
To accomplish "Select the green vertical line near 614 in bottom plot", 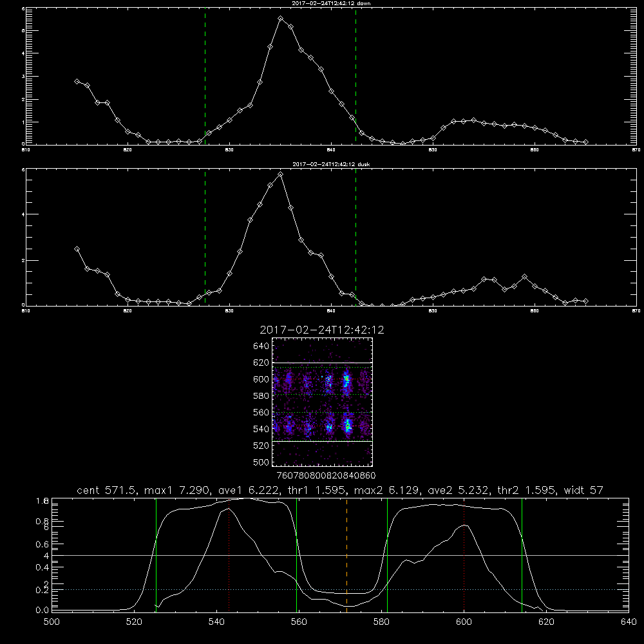I will [x=522, y=555].
